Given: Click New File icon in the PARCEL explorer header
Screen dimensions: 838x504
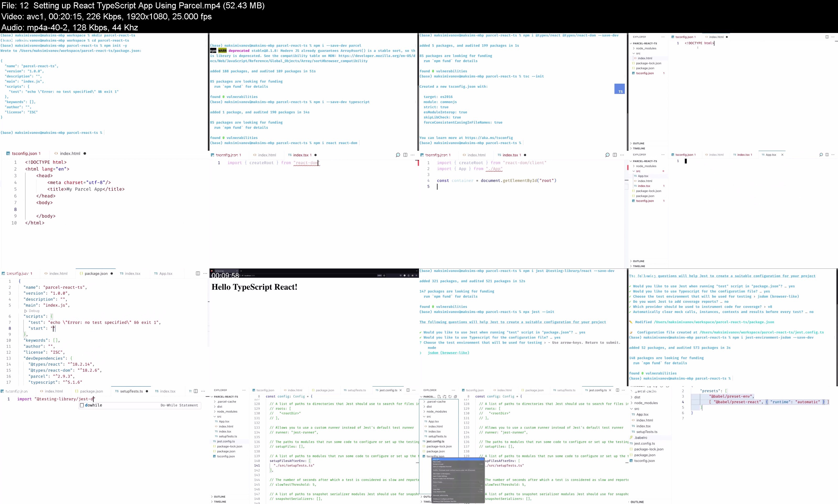Looking at the screenshot, I should click(x=439, y=396).
